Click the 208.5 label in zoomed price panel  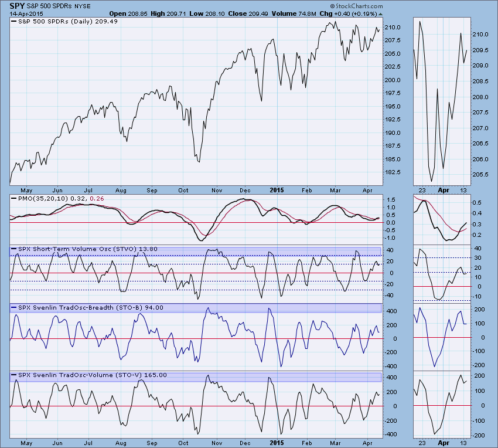[481, 81]
